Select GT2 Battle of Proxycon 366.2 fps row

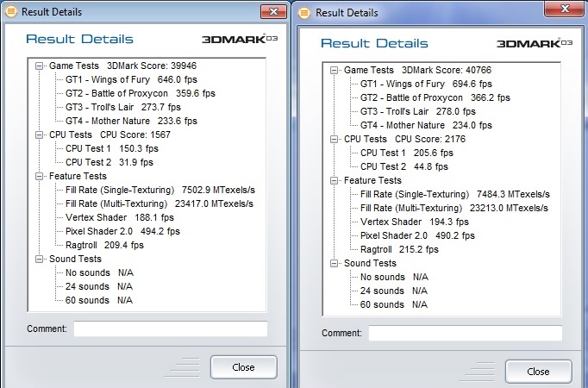(x=435, y=97)
